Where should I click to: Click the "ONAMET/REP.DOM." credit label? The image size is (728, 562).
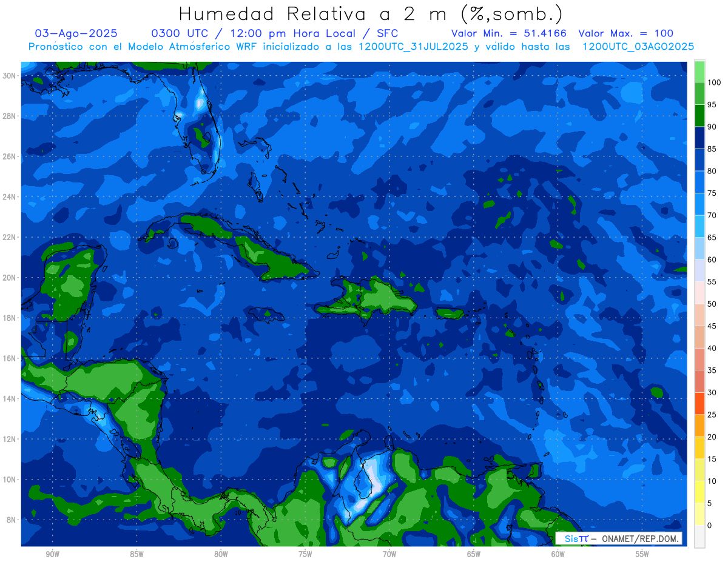click(641, 538)
